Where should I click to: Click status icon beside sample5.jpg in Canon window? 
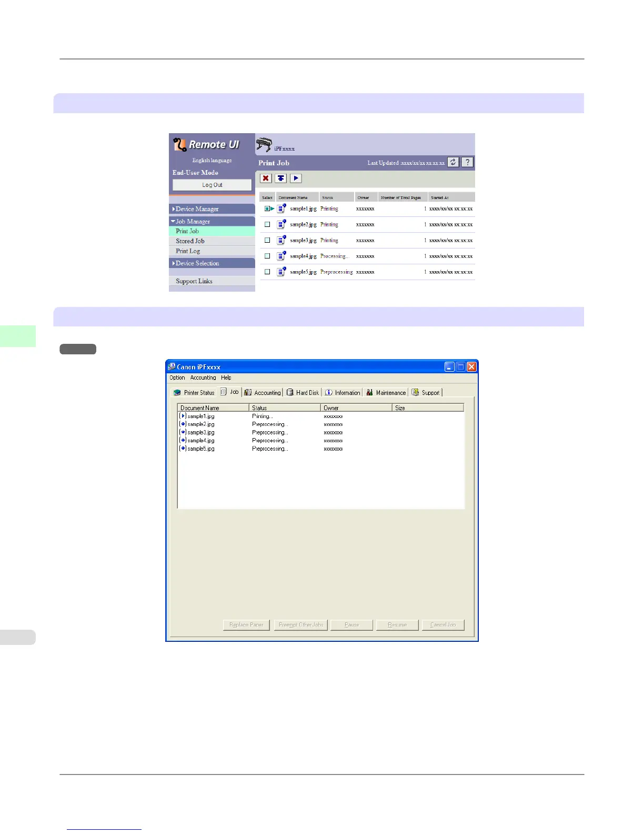coord(183,449)
